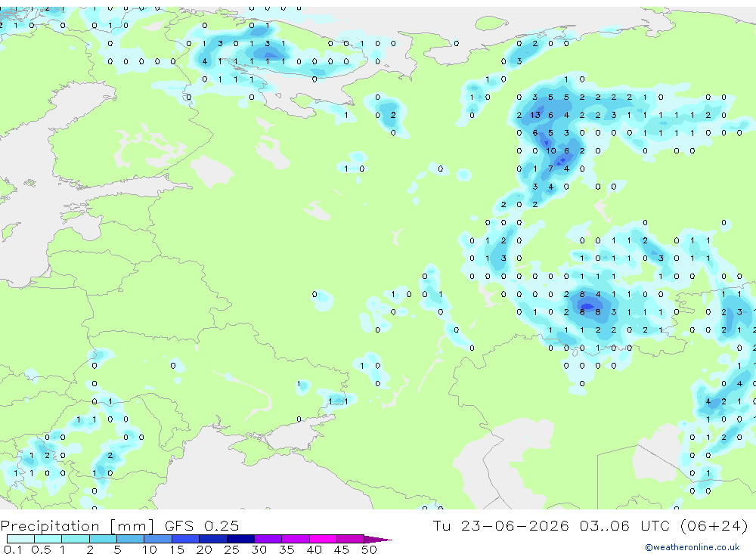Select the '30' legend scale label

click(259, 549)
